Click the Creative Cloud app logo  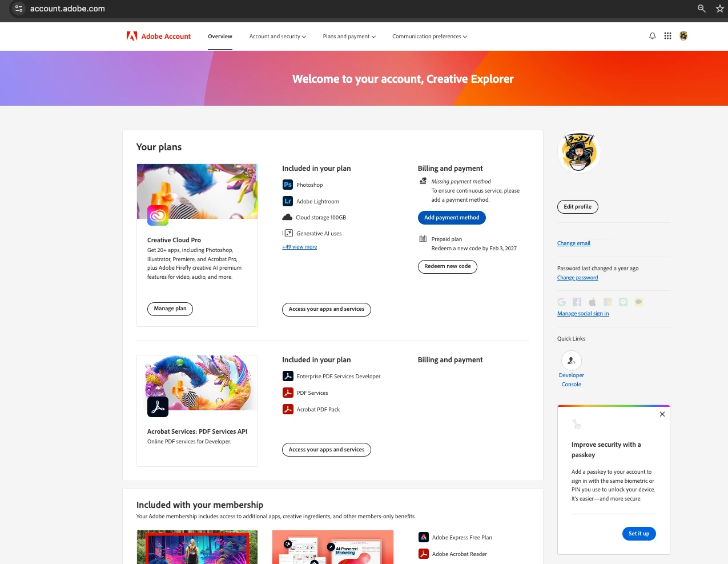(x=158, y=215)
